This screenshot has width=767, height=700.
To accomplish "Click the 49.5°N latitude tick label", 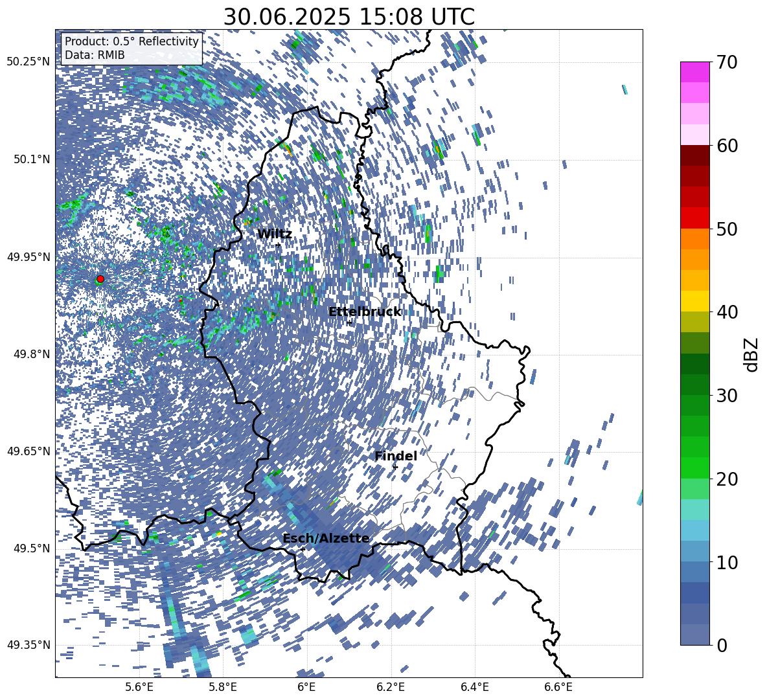I will click(x=32, y=548).
